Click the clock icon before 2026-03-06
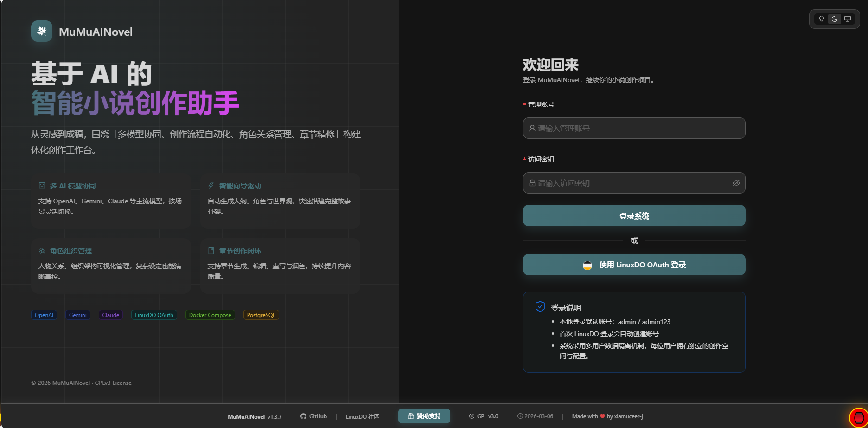Image resolution: width=868 pixels, height=428 pixels. (520, 416)
